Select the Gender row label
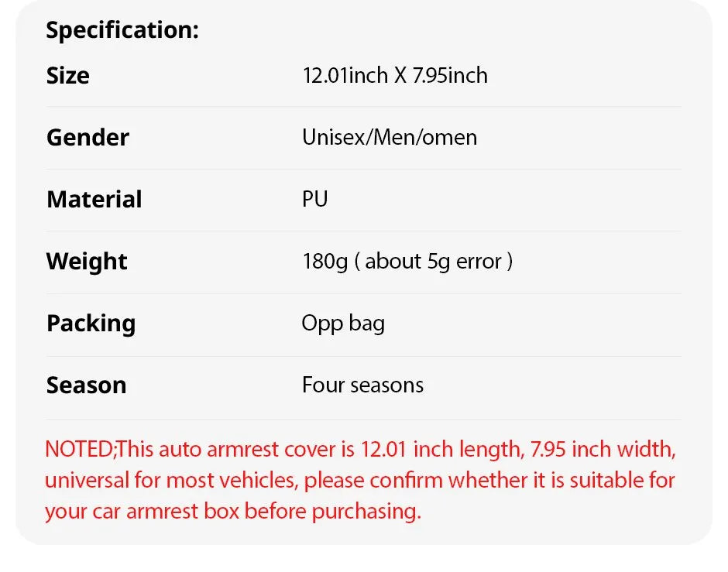The height and width of the screenshot is (572, 728). [x=88, y=138]
